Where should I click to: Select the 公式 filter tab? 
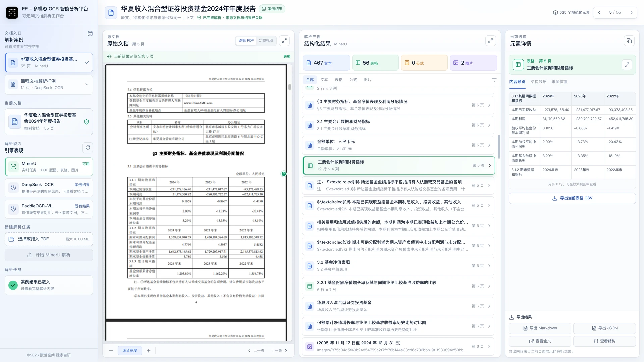(353, 80)
